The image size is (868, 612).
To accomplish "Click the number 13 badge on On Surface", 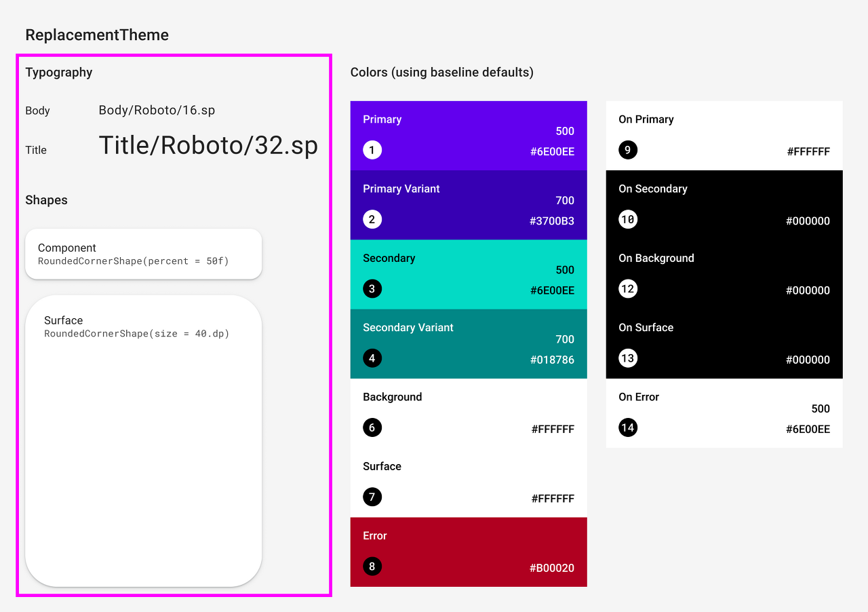I will coord(628,358).
